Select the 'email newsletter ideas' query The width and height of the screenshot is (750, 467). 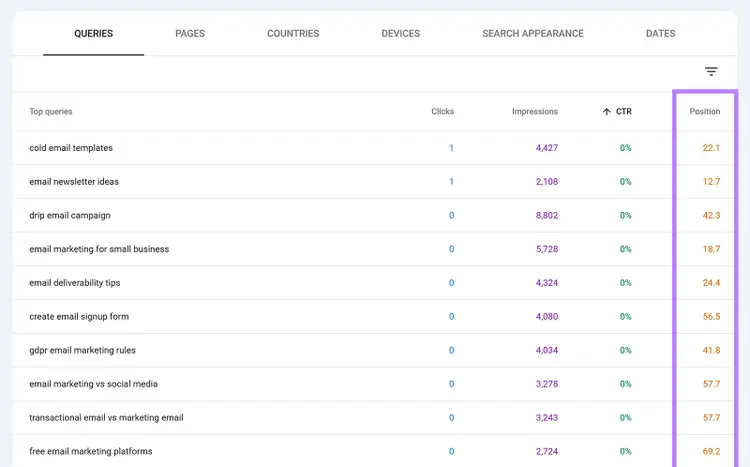74,182
